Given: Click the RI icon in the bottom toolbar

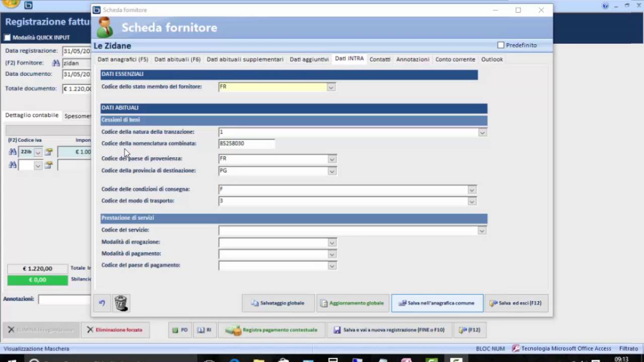Looking at the screenshot, I should coord(204,330).
